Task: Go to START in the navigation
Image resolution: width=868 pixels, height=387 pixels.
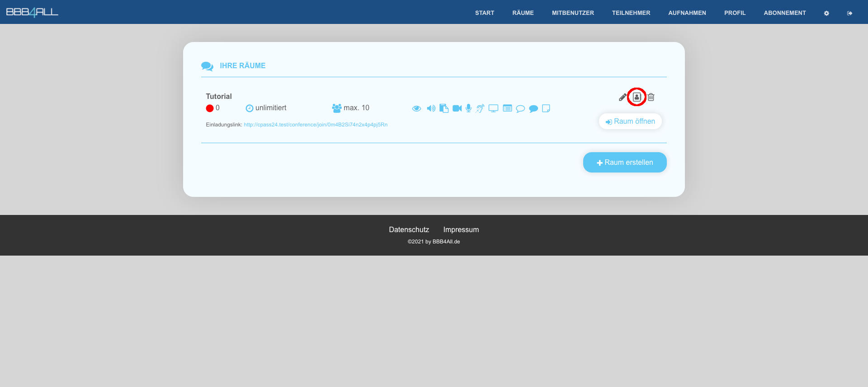Action: click(485, 13)
